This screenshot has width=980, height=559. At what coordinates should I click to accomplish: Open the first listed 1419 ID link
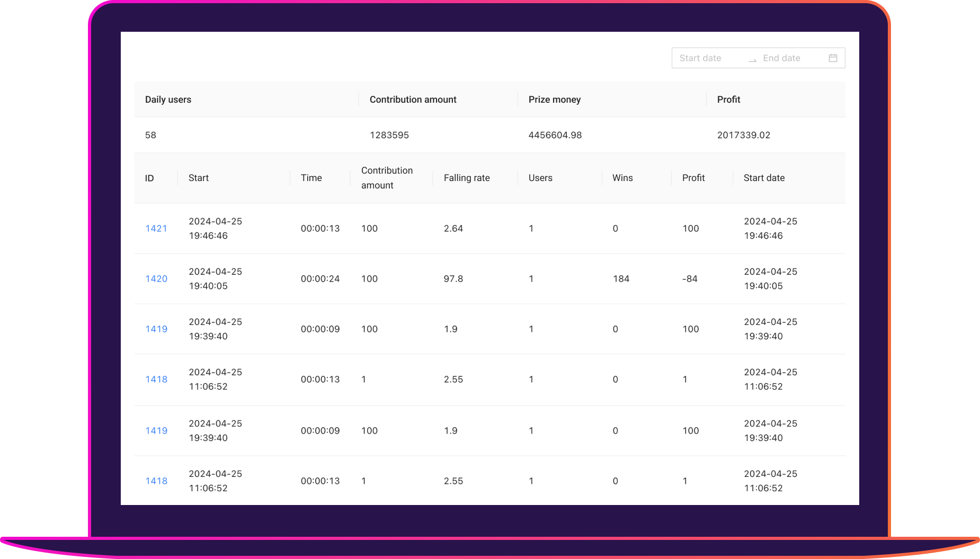click(156, 329)
